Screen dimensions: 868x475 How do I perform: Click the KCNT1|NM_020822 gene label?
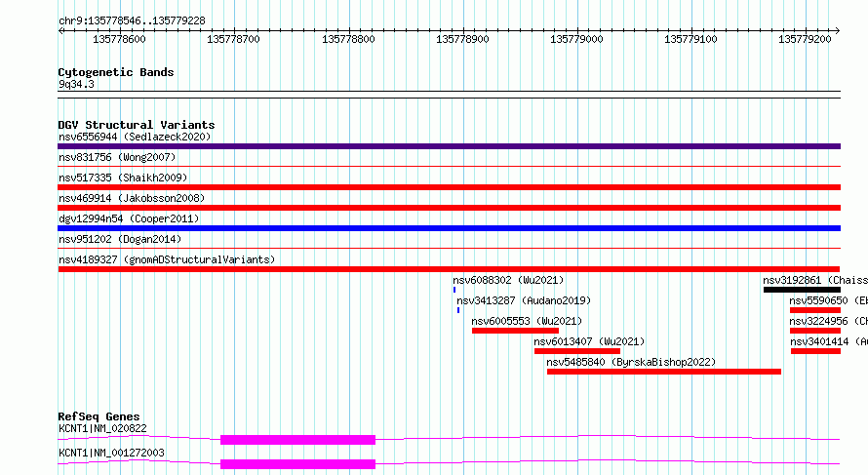coord(103,428)
